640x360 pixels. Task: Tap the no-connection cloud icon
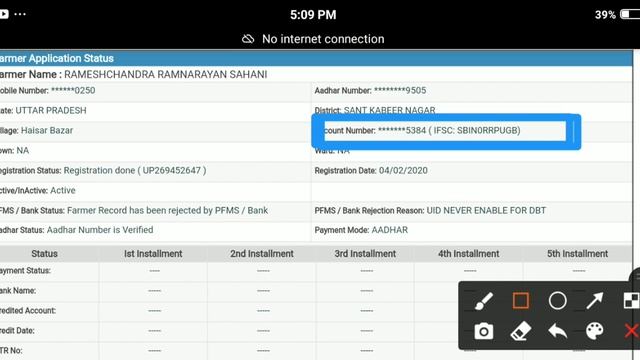pos(248,39)
